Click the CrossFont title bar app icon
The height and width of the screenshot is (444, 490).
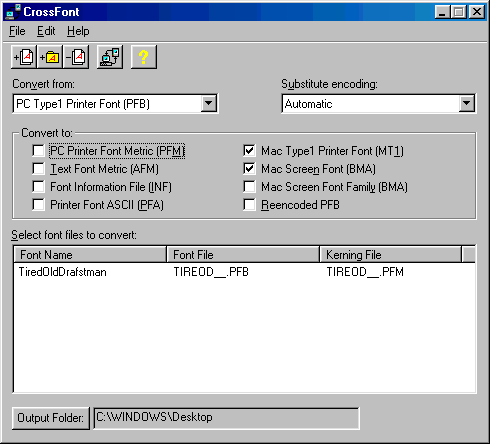pyautogui.click(x=13, y=12)
